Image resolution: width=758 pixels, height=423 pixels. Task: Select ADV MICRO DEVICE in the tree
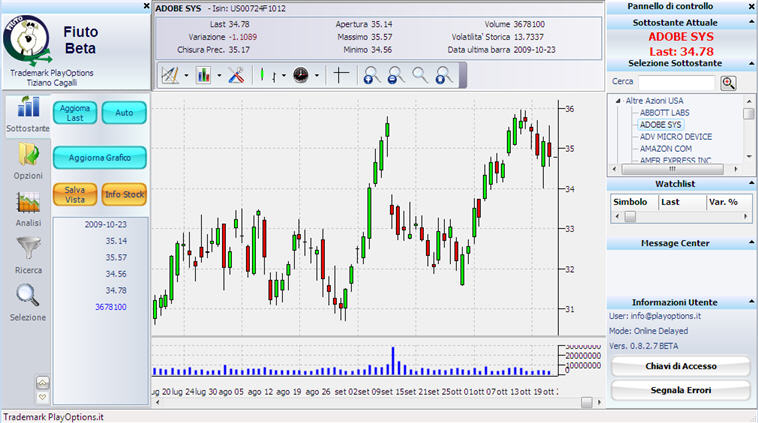click(x=676, y=137)
